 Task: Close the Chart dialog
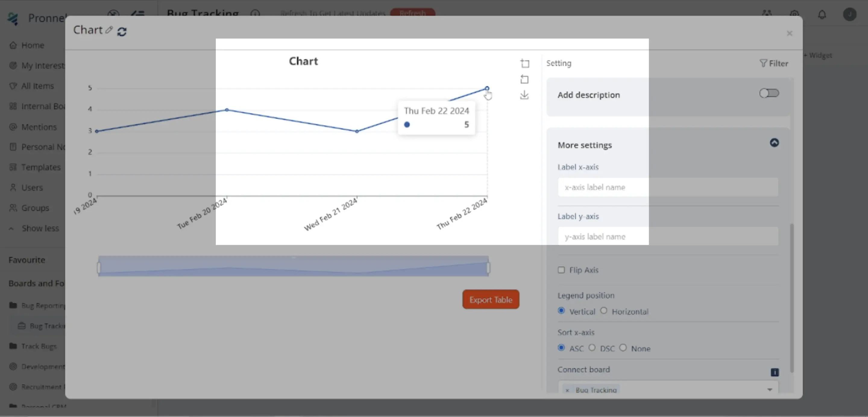click(x=790, y=33)
